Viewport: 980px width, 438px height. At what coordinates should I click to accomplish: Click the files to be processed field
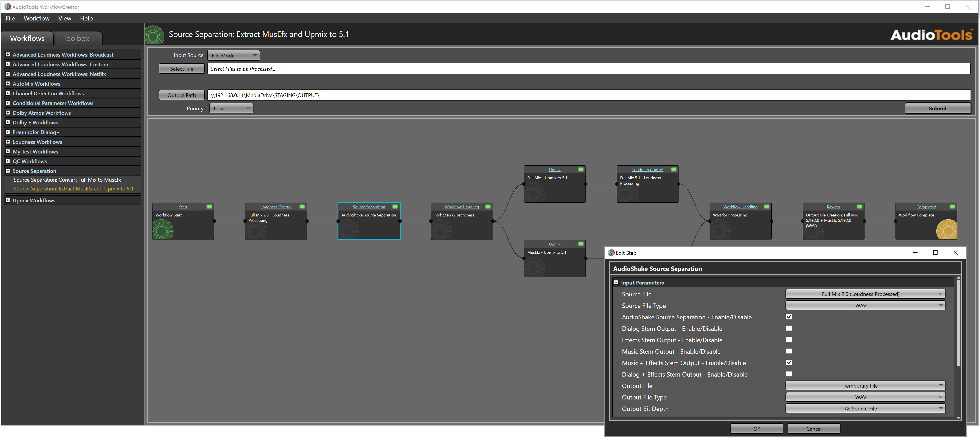589,69
